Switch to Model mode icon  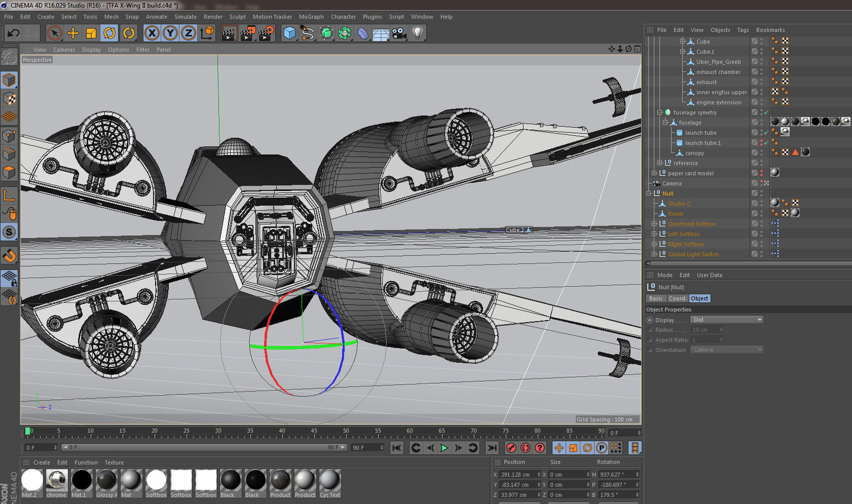point(9,80)
